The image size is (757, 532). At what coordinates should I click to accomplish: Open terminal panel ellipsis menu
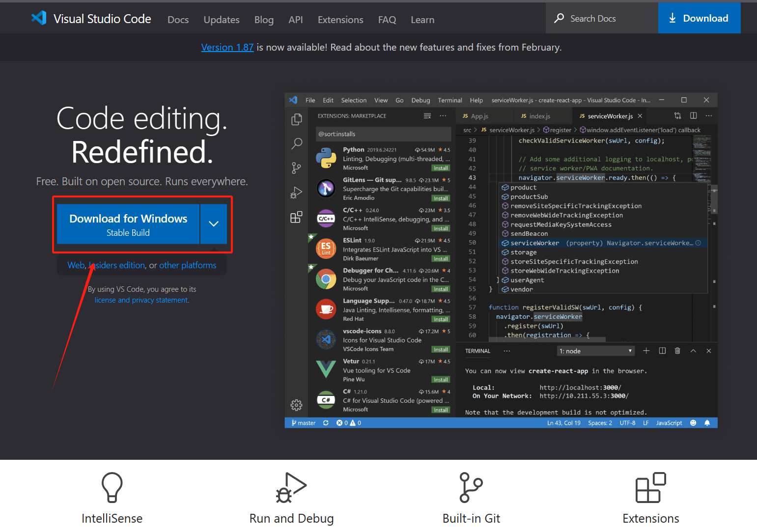click(x=507, y=351)
